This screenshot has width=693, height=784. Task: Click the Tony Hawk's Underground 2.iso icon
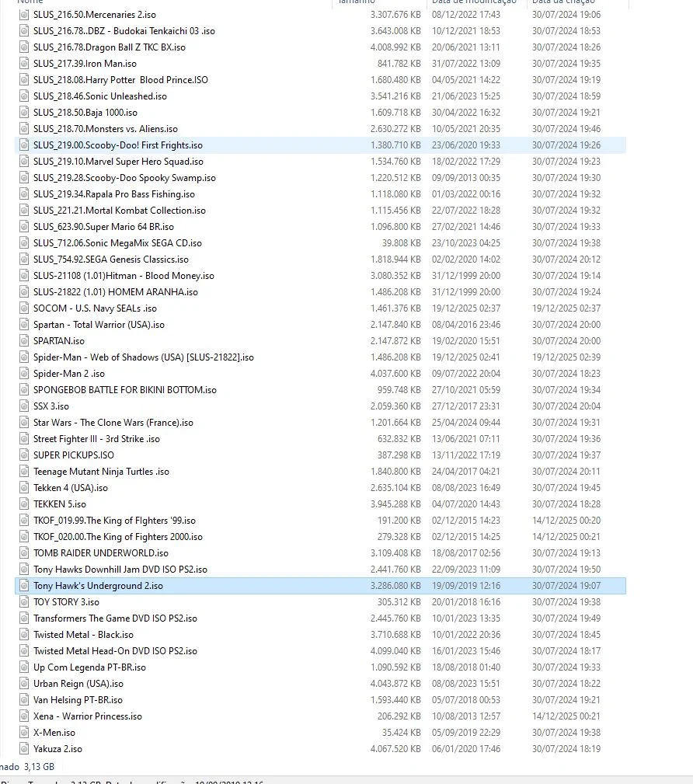(24, 586)
